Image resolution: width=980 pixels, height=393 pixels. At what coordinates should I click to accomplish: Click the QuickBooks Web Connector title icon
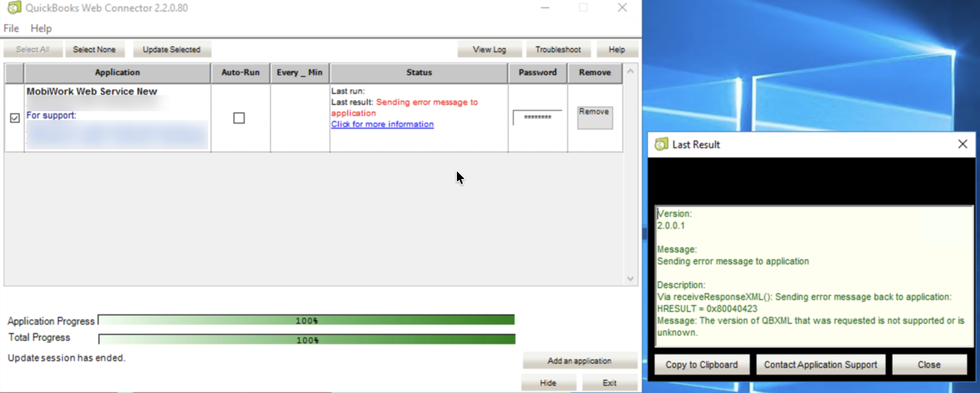pyautogui.click(x=14, y=8)
